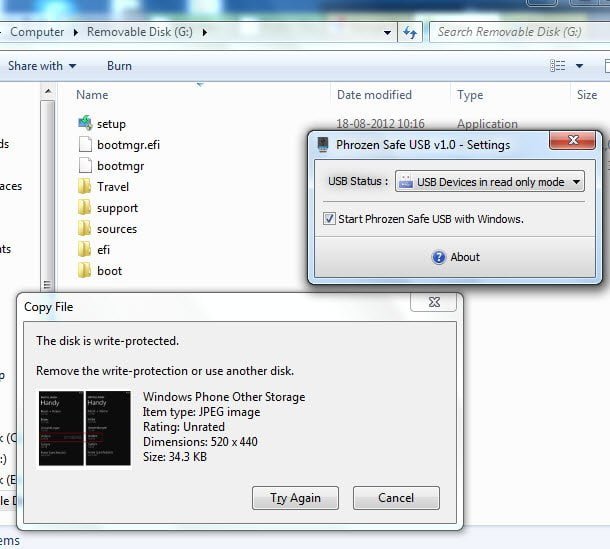610x549 pixels.
Task: Expand the arrow after Computer breadcrumb
Action: (x=76, y=32)
